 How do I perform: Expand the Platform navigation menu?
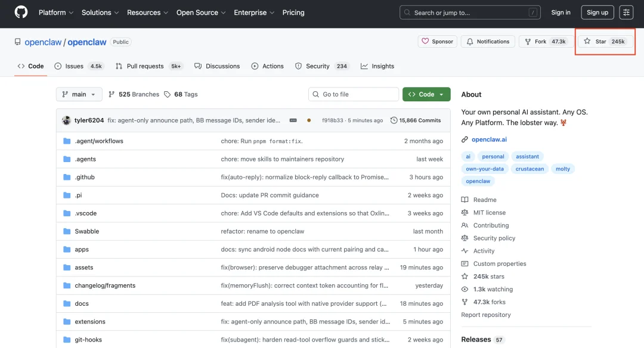(56, 13)
